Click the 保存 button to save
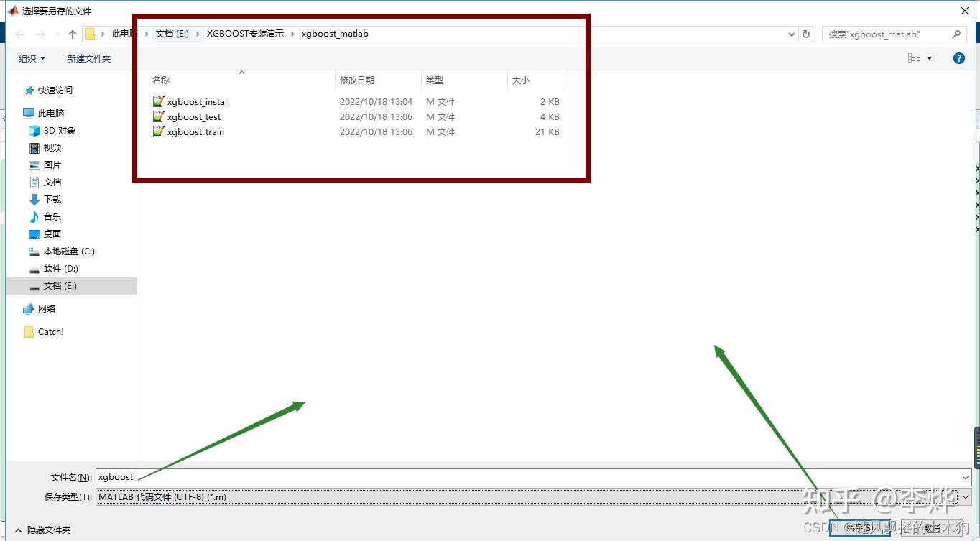Image resolution: width=980 pixels, height=541 pixels. [x=859, y=527]
